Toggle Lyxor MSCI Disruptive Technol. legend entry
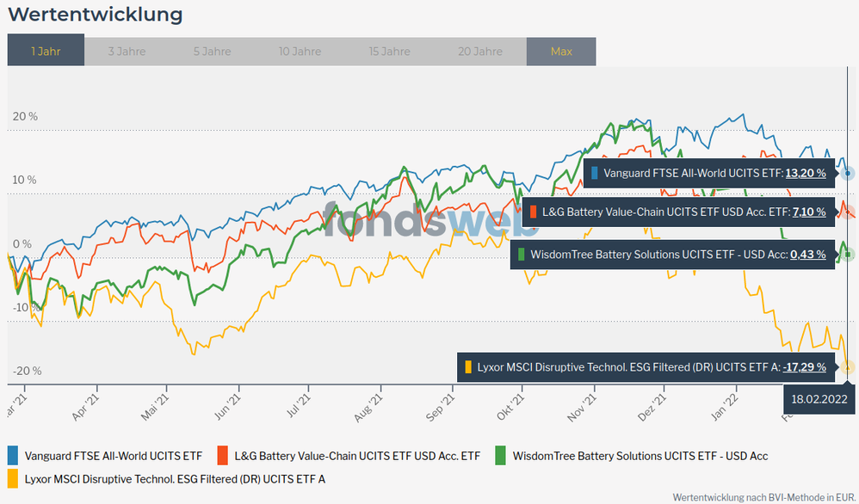Viewport: 859px width, 504px height. 175,478
